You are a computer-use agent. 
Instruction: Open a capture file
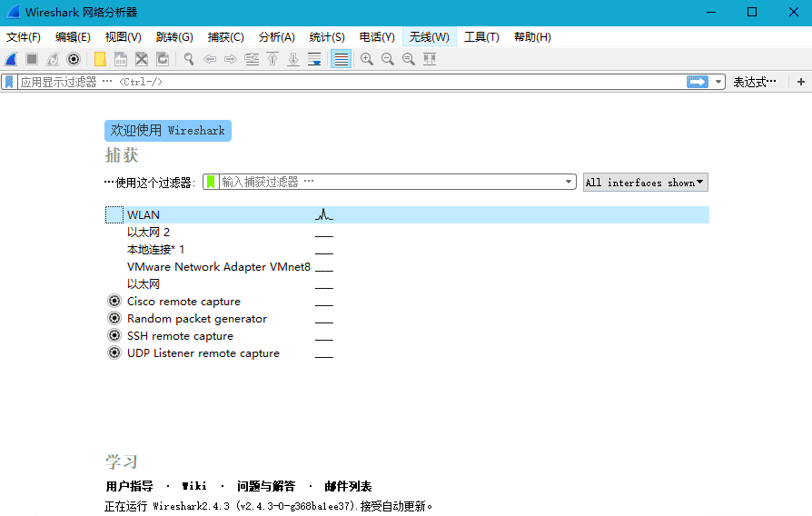tap(100, 59)
